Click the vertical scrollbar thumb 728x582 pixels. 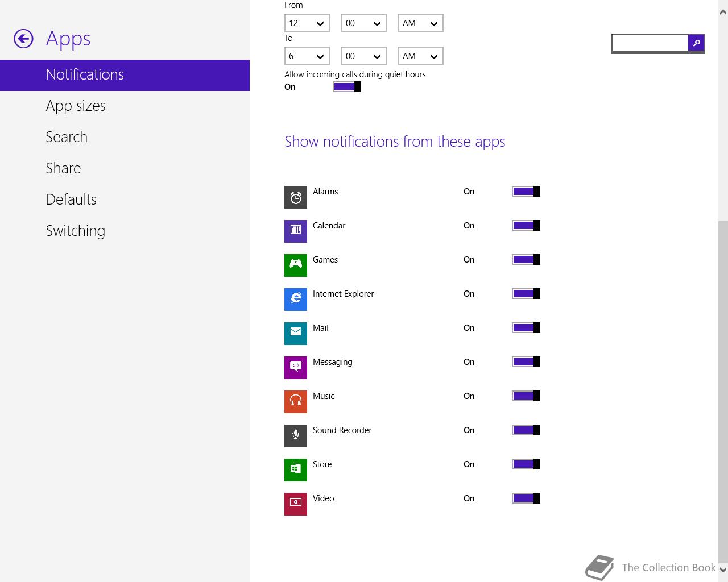pyautogui.click(x=723, y=391)
